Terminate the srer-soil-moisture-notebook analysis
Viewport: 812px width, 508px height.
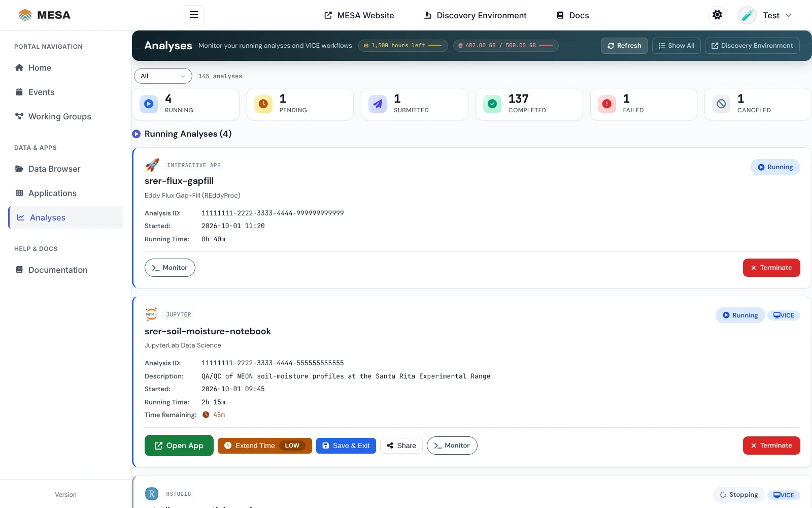coord(771,446)
